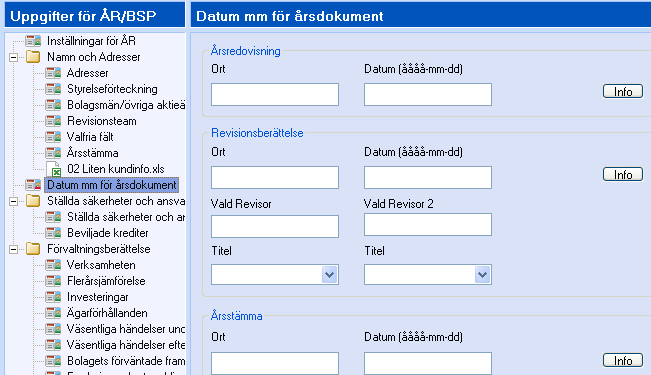The height and width of the screenshot is (375, 651).
Task: Click the icon beside Datum mm för årsdokument
Action: click(33, 185)
